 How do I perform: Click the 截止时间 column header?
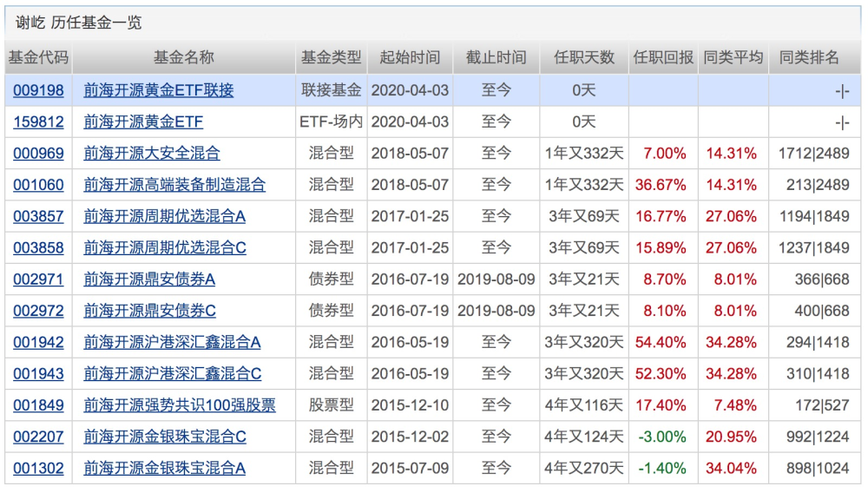click(x=496, y=57)
